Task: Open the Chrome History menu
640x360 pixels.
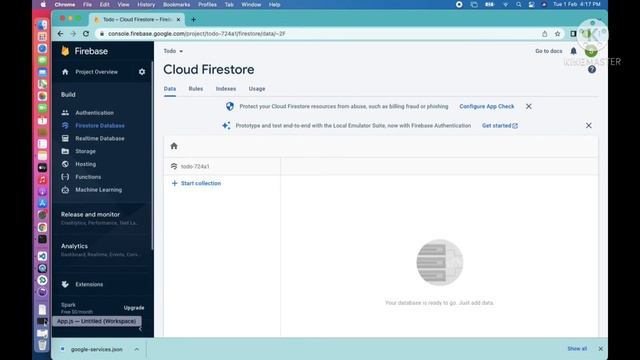Action: 146,4
